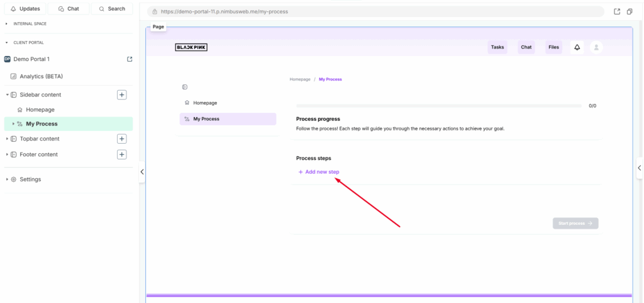The height and width of the screenshot is (303, 644).
Task: Click the copy link icon beside URL bar
Action: [x=630, y=11]
